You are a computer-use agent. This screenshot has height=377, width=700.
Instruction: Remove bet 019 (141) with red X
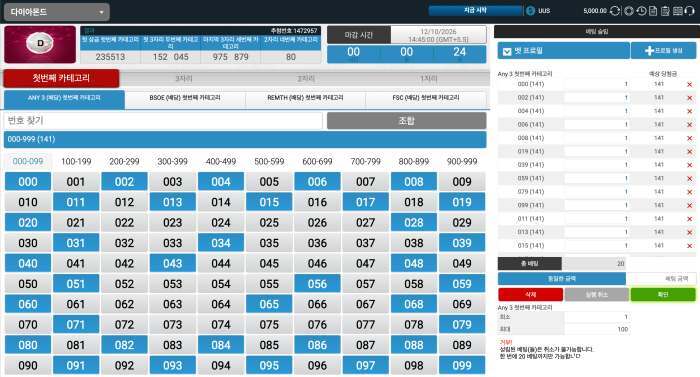689,152
